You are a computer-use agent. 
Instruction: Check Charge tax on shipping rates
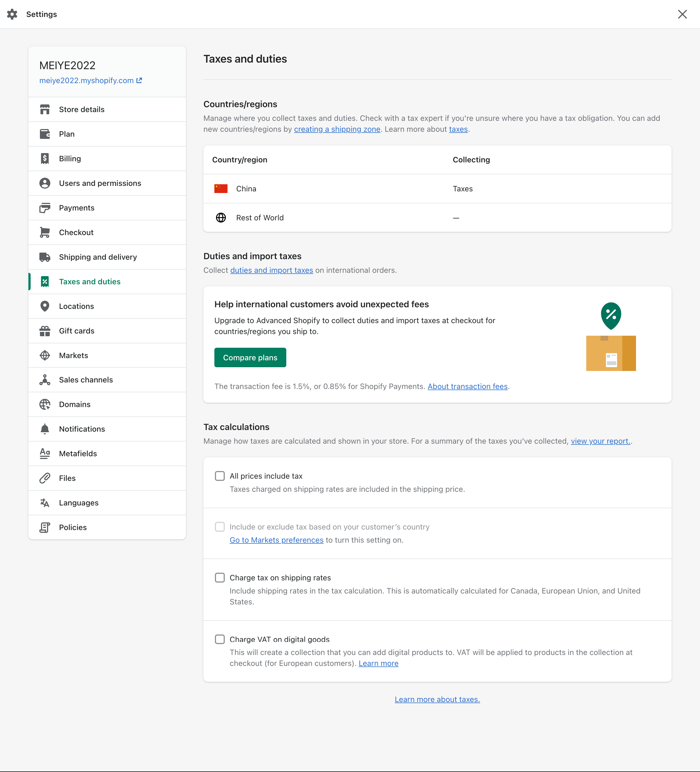tap(220, 577)
